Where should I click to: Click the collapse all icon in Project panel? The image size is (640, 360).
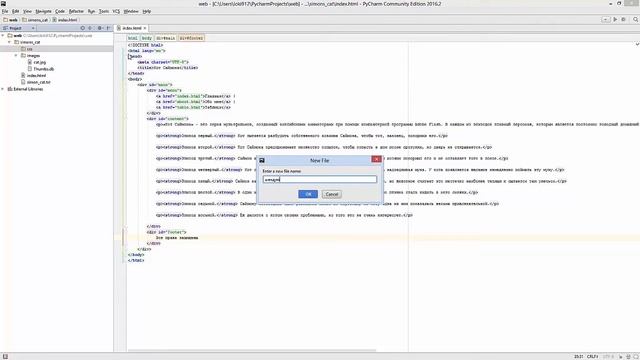[90, 28]
